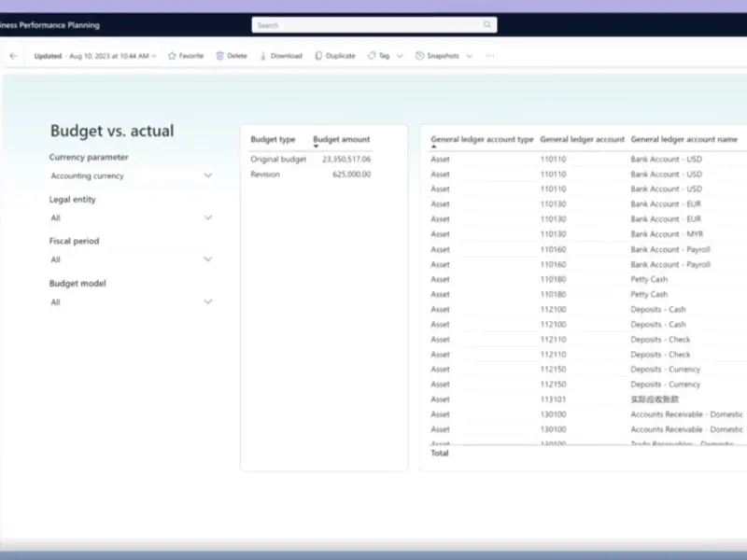Click the Budget type column header
747x560 pixels.
tap(273, 139)
